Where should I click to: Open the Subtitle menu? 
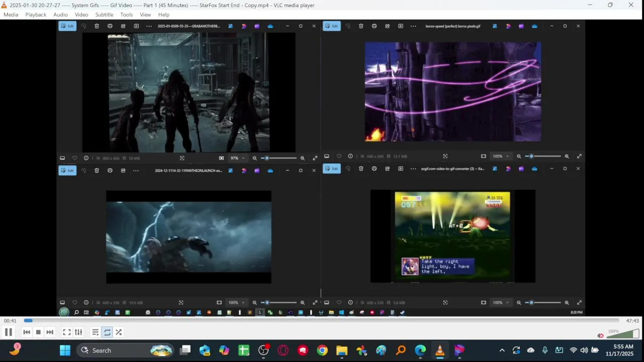(104, 15)
